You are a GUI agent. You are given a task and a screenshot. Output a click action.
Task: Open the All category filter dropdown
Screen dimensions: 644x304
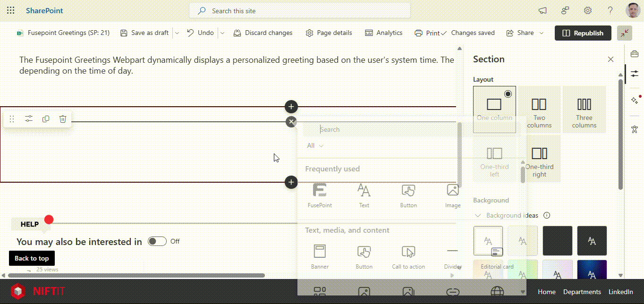(x=315, y=145)
